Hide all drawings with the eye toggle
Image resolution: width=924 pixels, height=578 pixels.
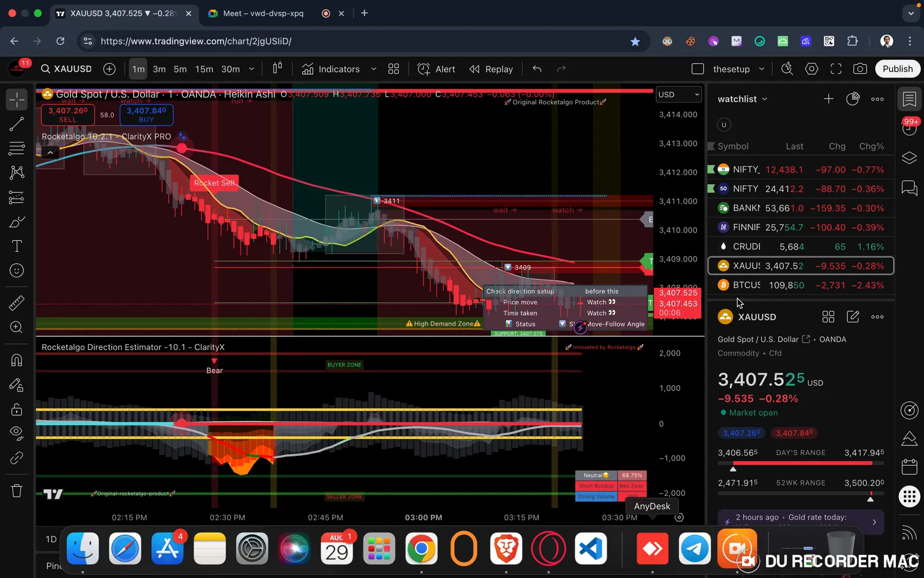[16, 433]
